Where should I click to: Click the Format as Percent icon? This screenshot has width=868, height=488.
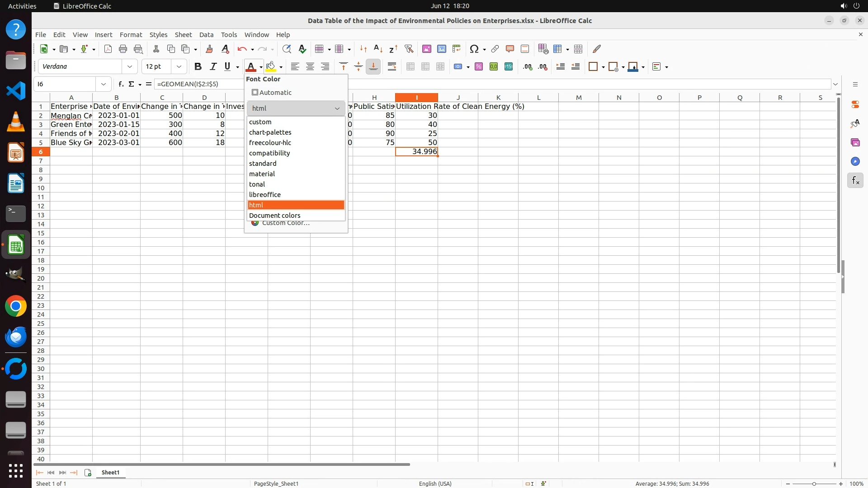coord(479,67)
